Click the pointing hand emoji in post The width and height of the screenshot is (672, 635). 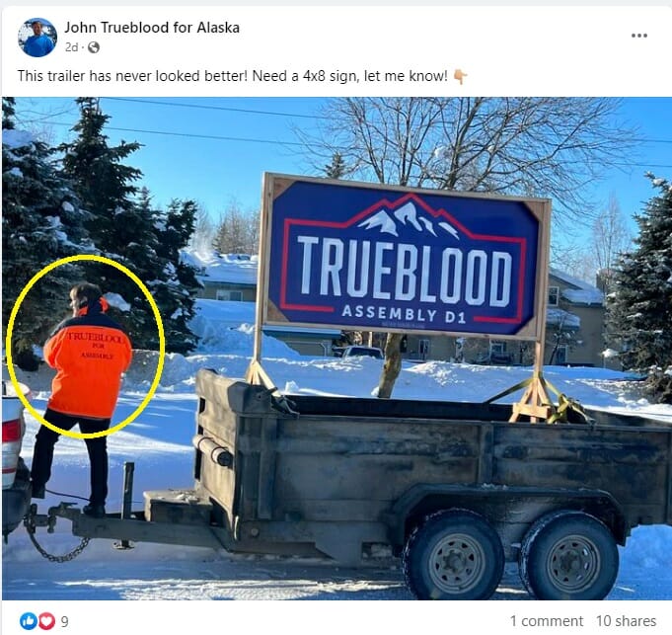pos(460,77)
